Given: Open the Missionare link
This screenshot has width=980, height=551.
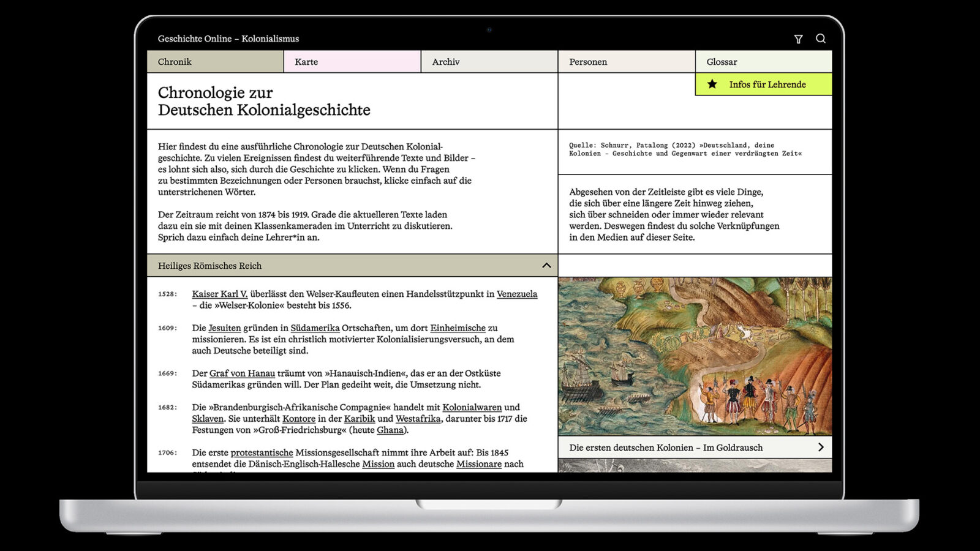Looking at the screenshot, I should (478, 464).
